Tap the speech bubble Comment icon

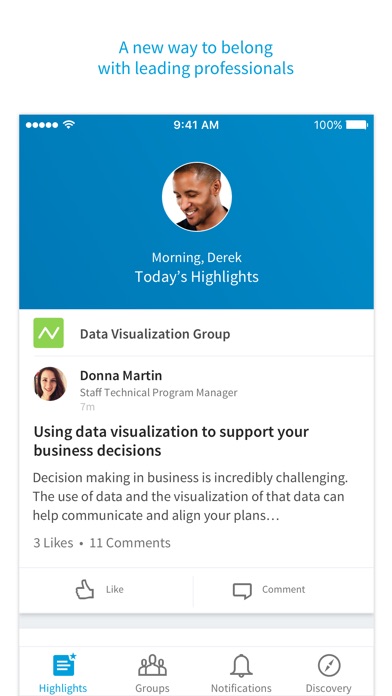(242, 591)
